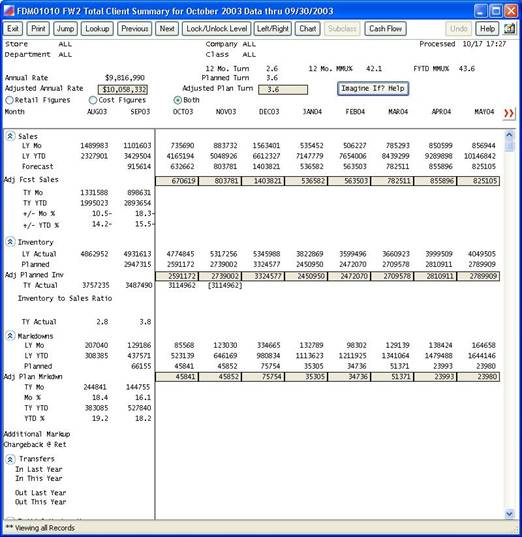Click the Lock/Unlock Level button
This screenshot has width=522, height=537.
pyautogui.click(x=216, y=29)
